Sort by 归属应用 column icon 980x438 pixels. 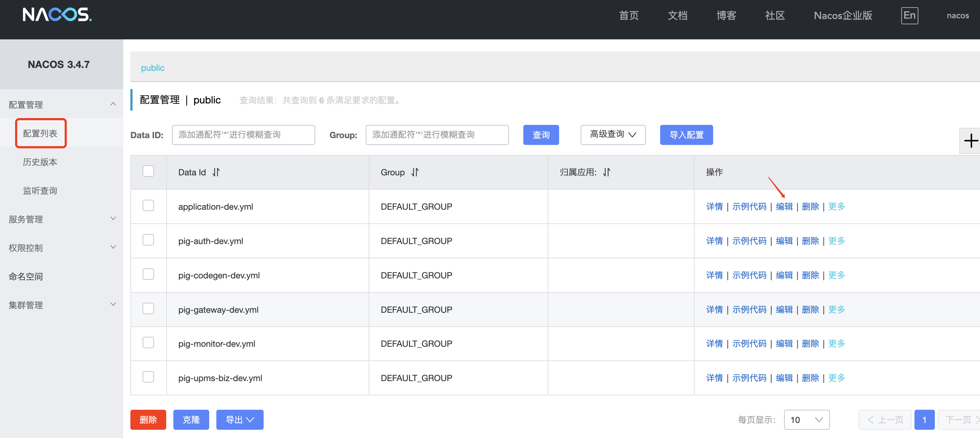pos(606,172)
